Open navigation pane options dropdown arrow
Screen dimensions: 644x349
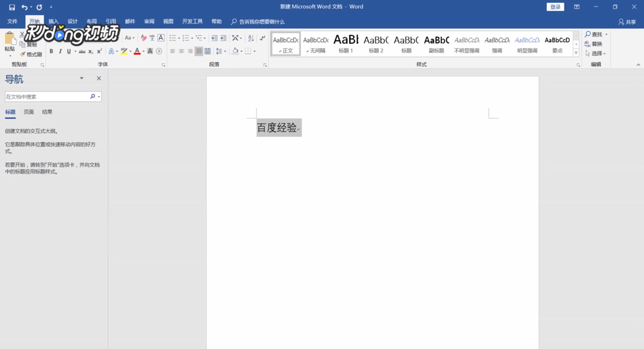pos(82,78)
